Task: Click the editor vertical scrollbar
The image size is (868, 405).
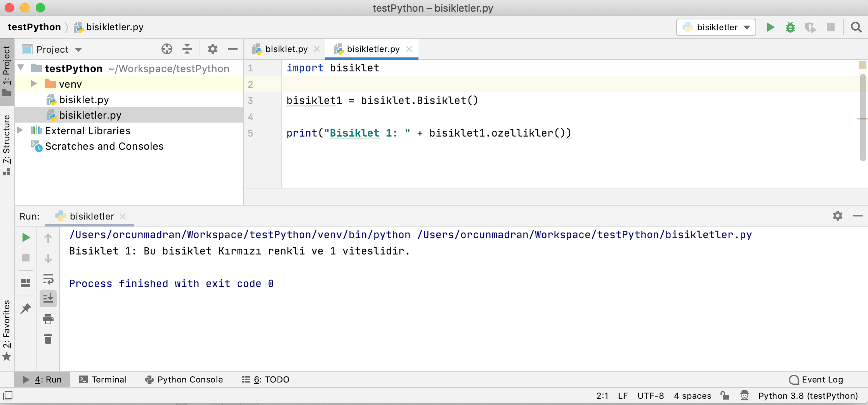Action: (x=863, y=118)
